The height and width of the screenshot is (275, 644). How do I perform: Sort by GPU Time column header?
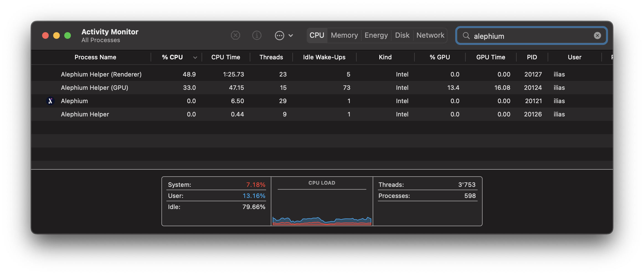click(491, 57)
